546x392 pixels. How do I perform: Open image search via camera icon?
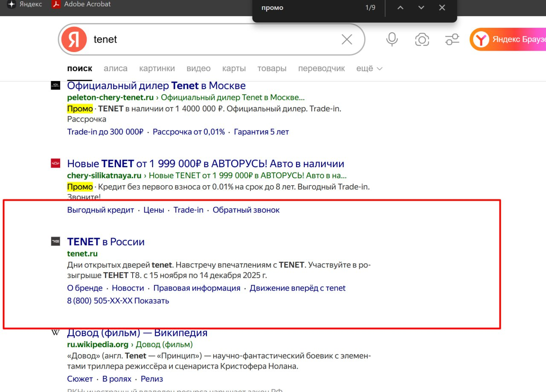[422, 40]
